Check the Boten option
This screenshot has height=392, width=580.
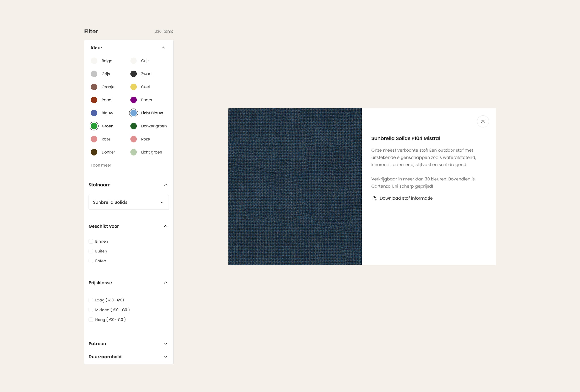91,261
